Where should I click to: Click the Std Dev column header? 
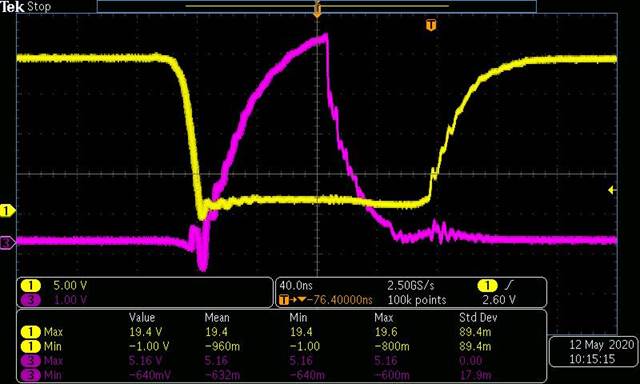click(478, 317)
